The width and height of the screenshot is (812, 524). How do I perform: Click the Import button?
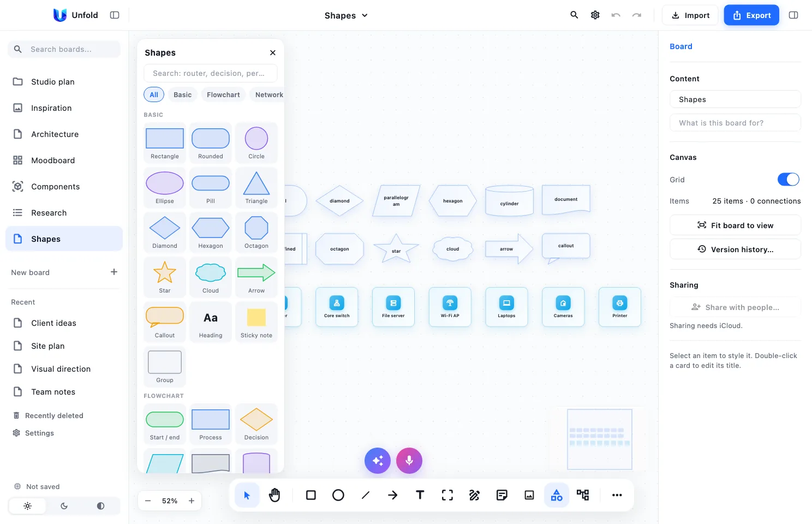point(690,15)
